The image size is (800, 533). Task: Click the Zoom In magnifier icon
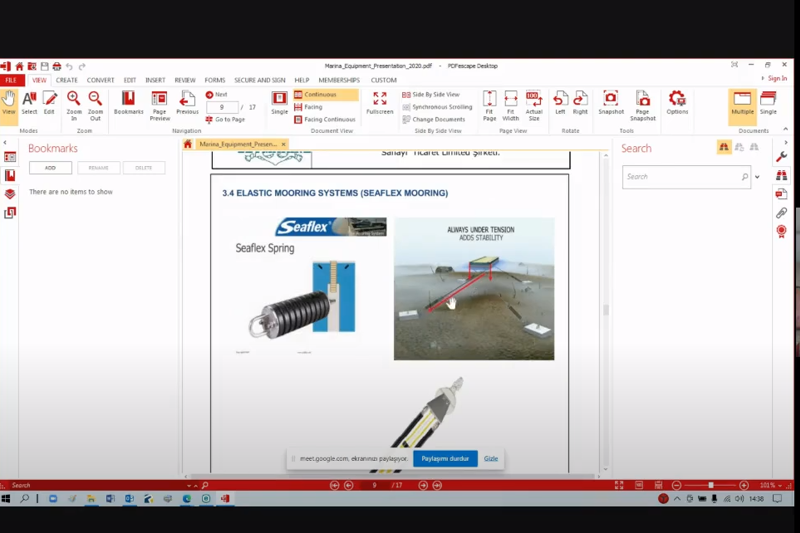[x=74, y=103]
